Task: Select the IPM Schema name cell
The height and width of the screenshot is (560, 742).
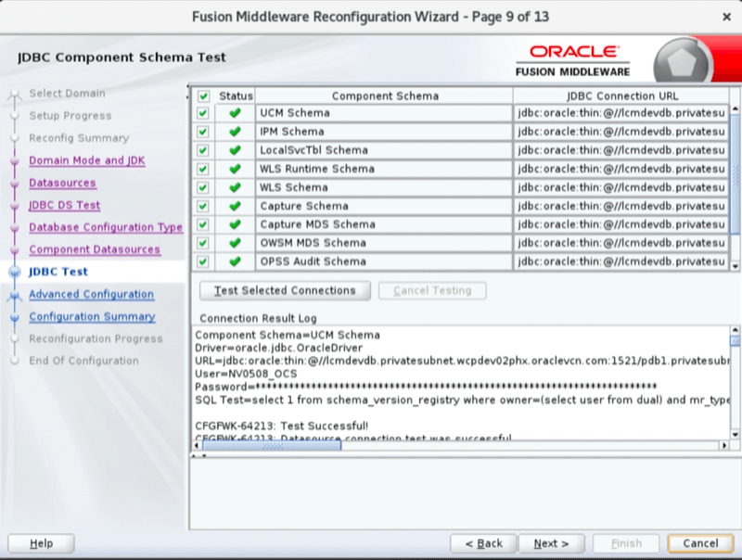Action: click(384, 132)
